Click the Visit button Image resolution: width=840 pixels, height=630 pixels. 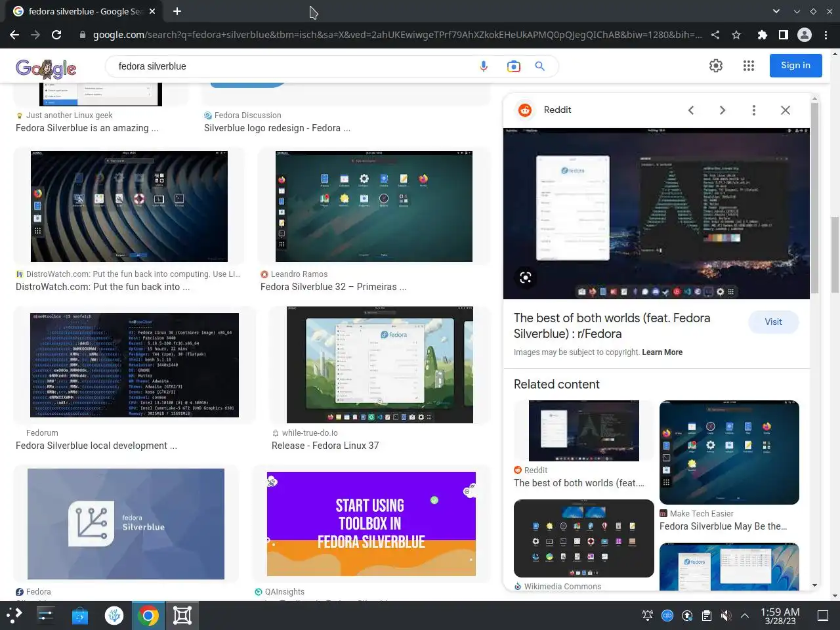point(773,322)
